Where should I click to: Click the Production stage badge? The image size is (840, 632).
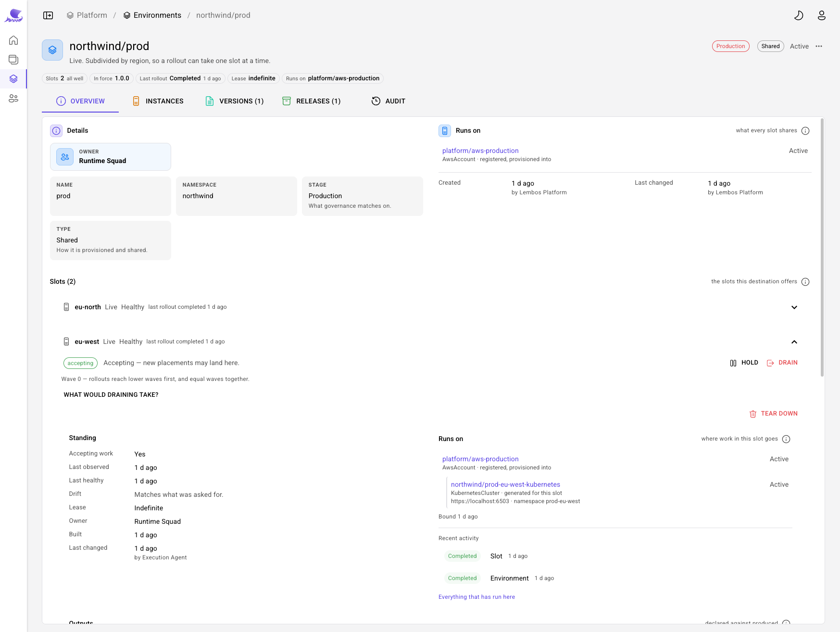pos(730,46)
